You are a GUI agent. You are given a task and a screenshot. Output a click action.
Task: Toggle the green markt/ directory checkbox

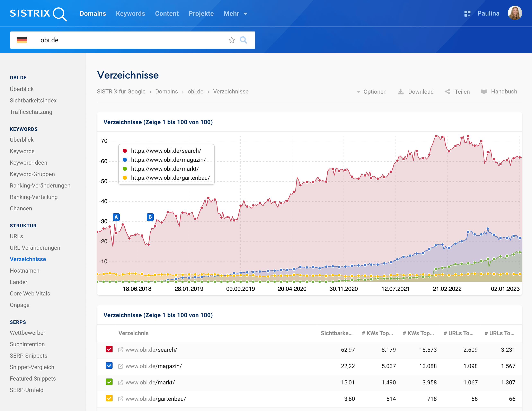point(109,382)
